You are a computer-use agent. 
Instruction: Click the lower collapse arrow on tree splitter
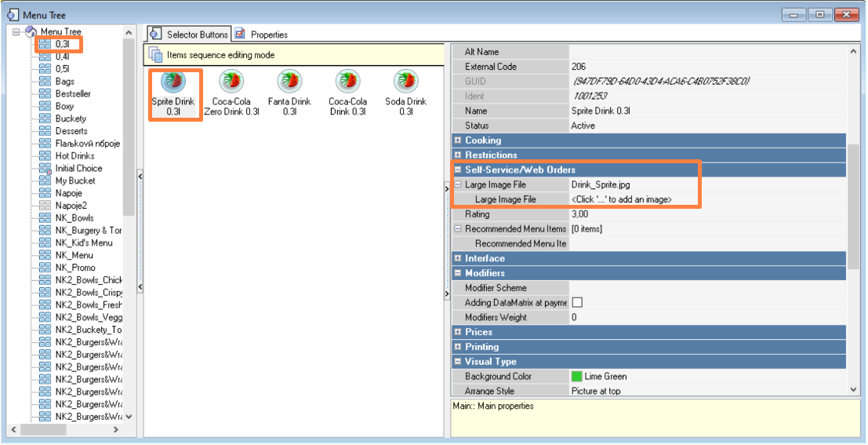140,287
